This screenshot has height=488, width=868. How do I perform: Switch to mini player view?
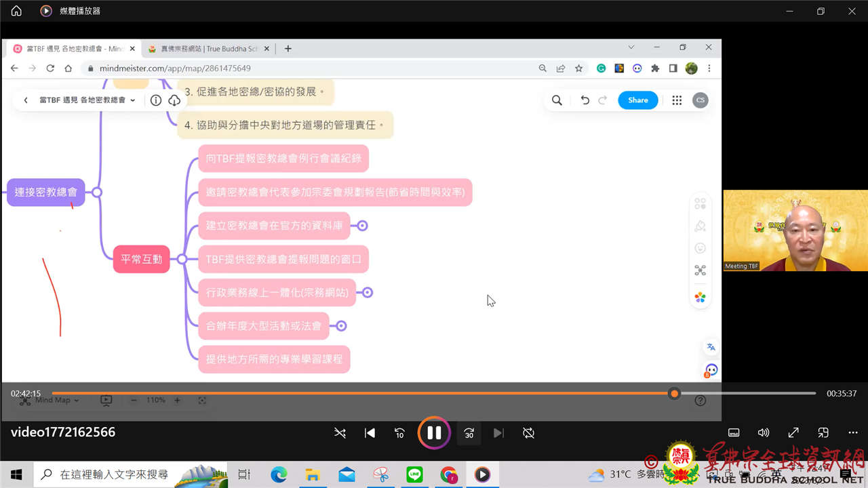pyautogui.click(x=823, y=433)
